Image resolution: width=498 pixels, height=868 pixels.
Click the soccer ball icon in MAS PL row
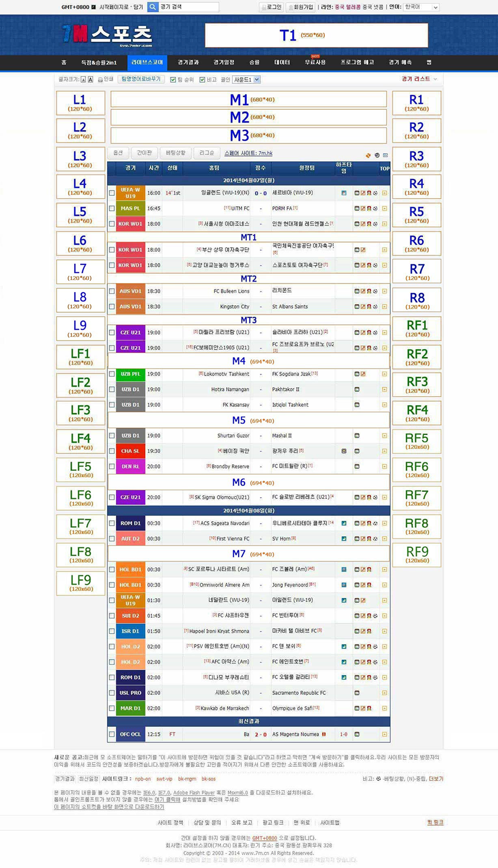click(x=375, y=208)
